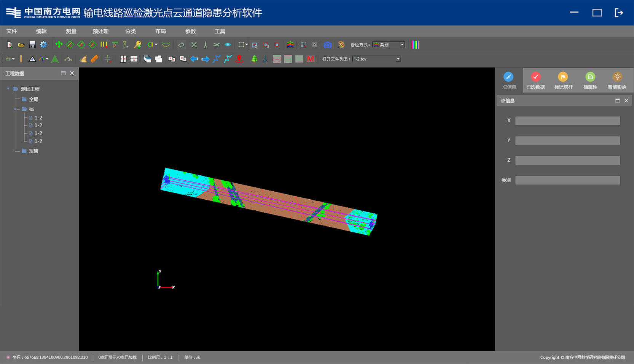Click the blue camera screenshot icon

(x=327, y=45)
